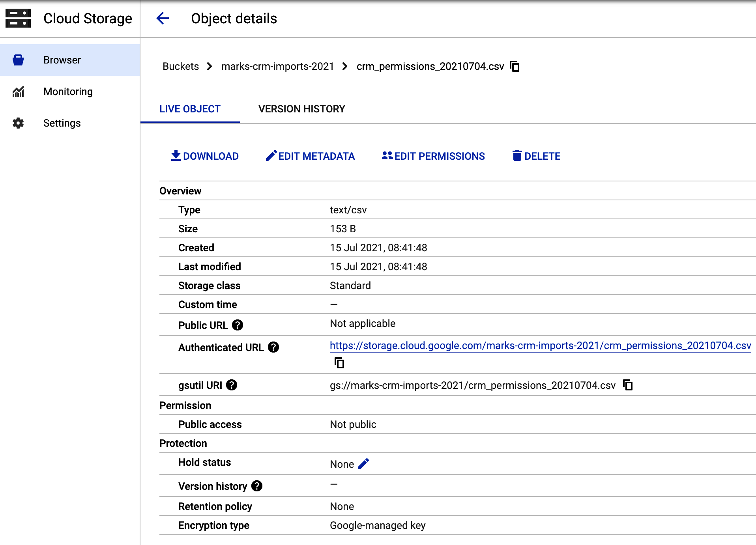Click the Retention policy 'None' value
This screenshot has width=756, height=545.
point(342,506)
